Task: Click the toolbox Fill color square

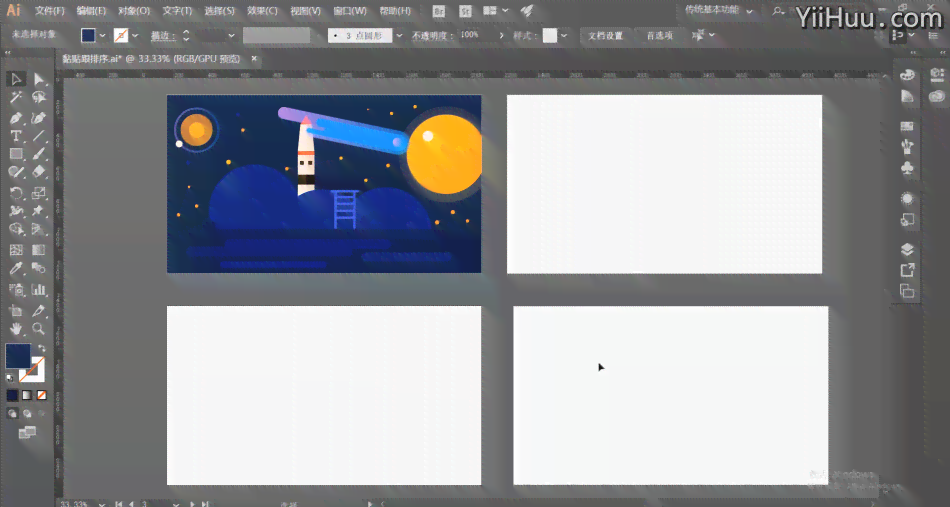Action: click(x=18, y=356)
